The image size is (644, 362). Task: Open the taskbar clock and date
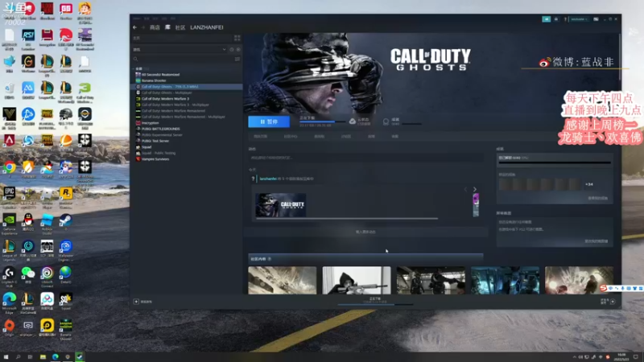[621, 357]
